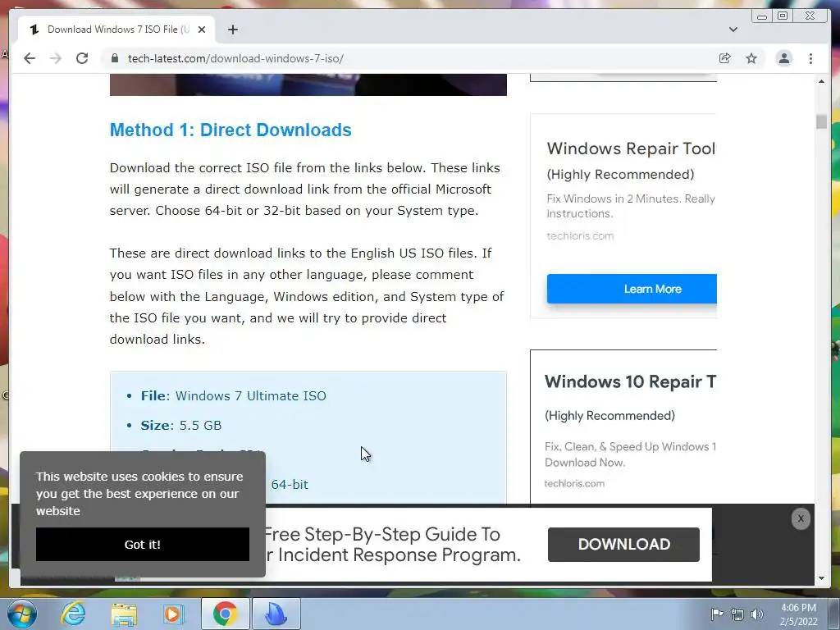This screenshot has height=630, width=840.
Task: Open network status tray icon
Action: pyautogui.click(x=737, y=614)
